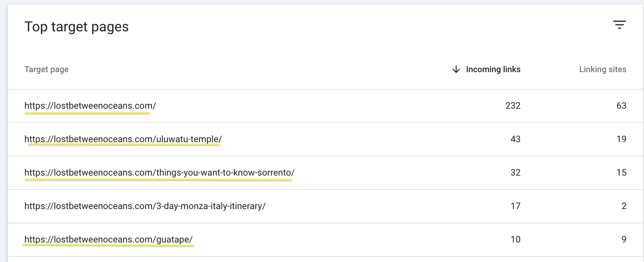Open the 3-day-monza-italy-itinerary link
The image size is (644, 262).
point(145,206)
